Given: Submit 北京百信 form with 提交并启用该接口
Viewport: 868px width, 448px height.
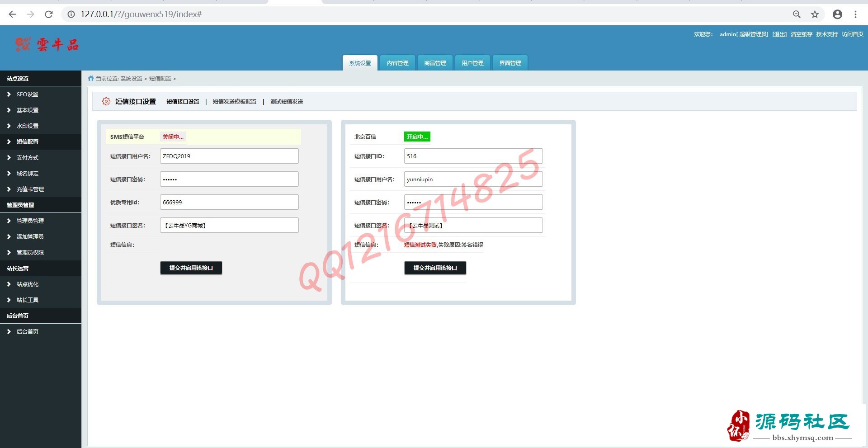Looking at the screenshot, I should pyautogui.click(x=435, y=268).
